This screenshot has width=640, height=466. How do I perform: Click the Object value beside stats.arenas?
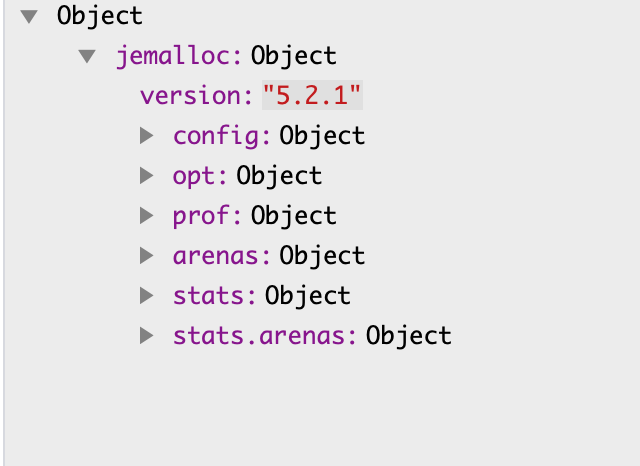point(409,336)
